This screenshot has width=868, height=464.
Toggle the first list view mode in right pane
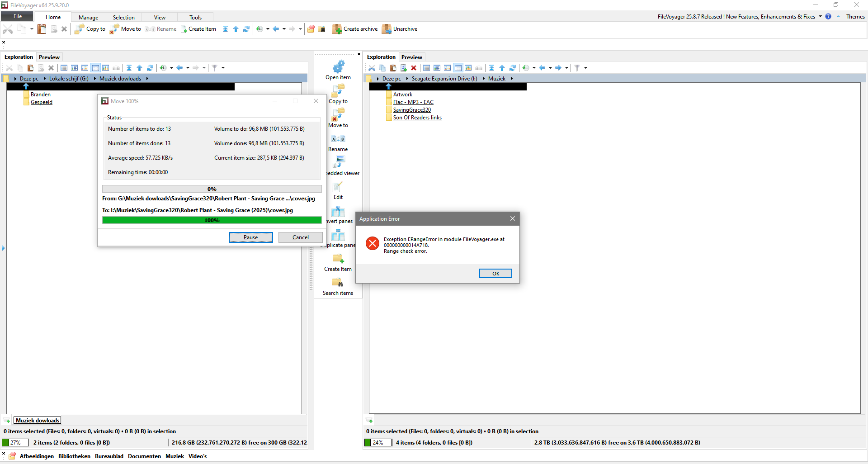point(426,68)
